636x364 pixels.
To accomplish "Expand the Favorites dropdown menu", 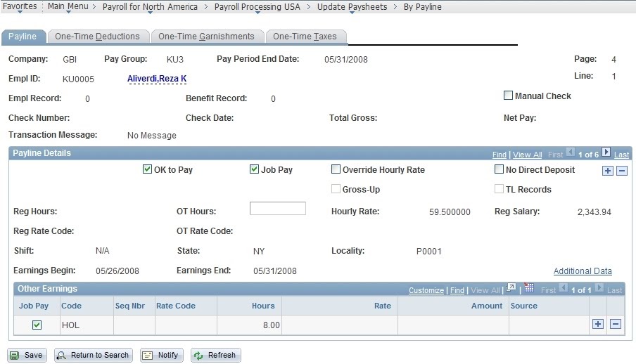I will [x=20, y=7].
